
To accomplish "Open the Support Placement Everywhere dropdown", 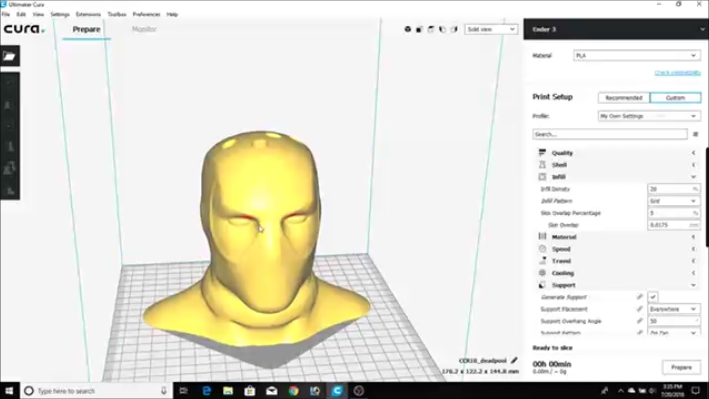I will point(674,309).
